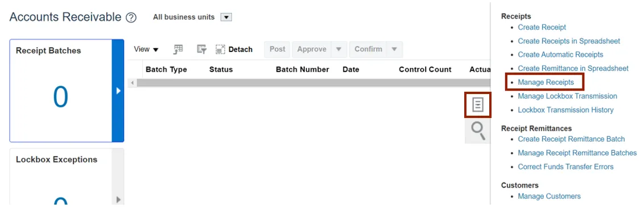Click the Export to Excel icon

pos(178,50)
